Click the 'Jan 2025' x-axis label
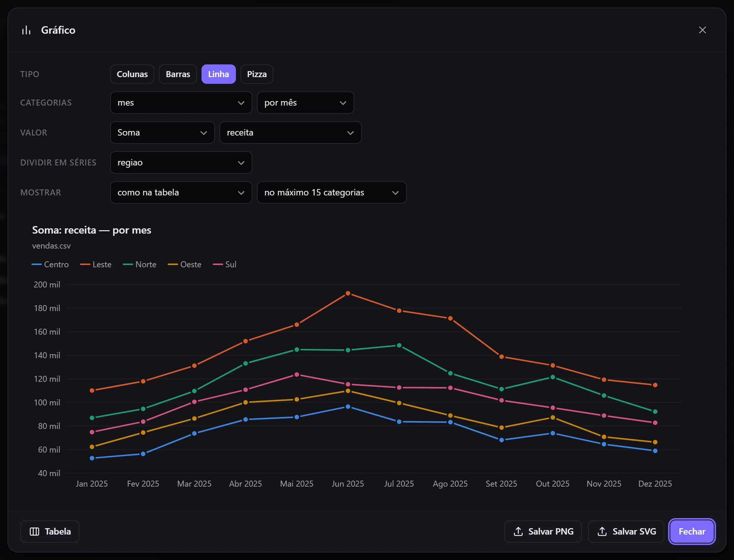 click(x=92, y=484)
